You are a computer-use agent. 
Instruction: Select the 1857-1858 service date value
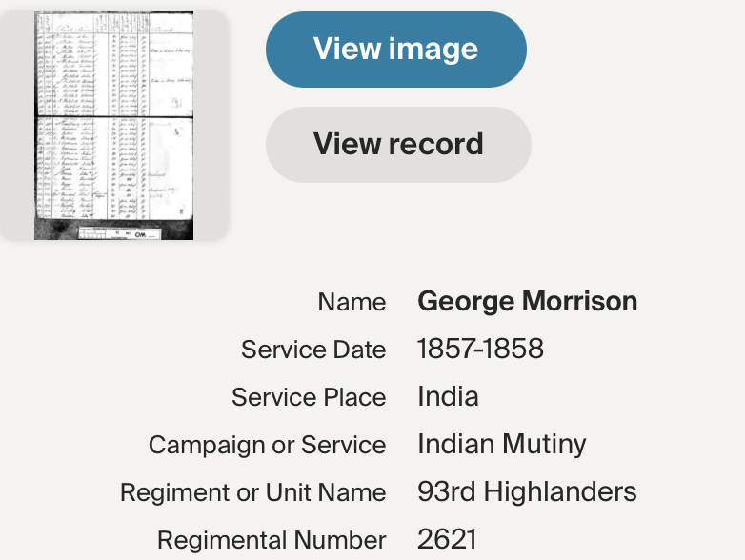pyautogui.click(x=480, y=350)
